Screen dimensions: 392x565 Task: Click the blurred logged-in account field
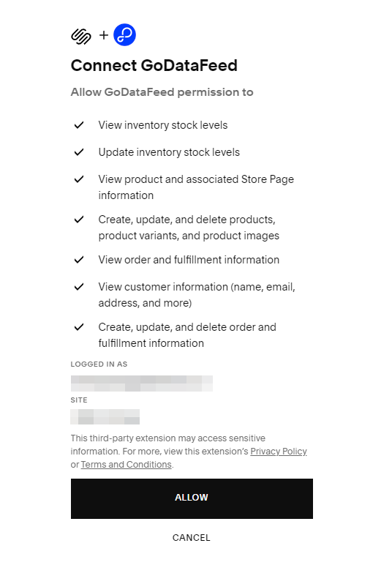coord(141,383)
